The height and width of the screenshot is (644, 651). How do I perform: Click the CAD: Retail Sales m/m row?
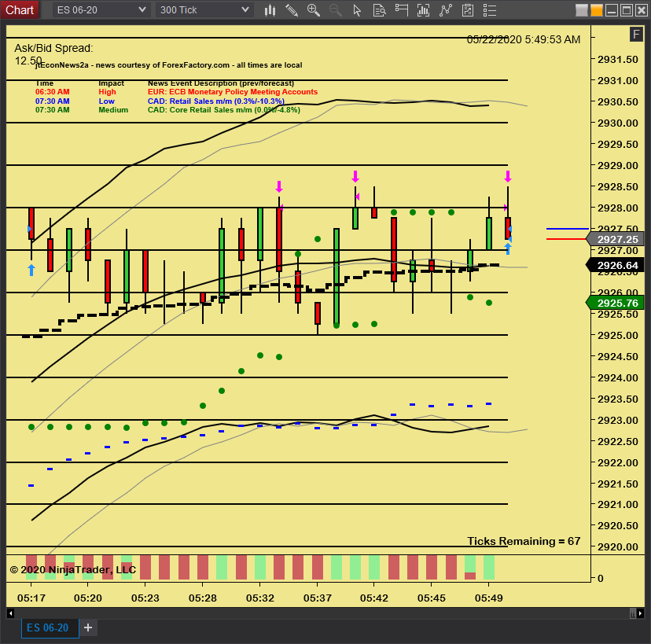pyautogui.click(x=160, y=101)
